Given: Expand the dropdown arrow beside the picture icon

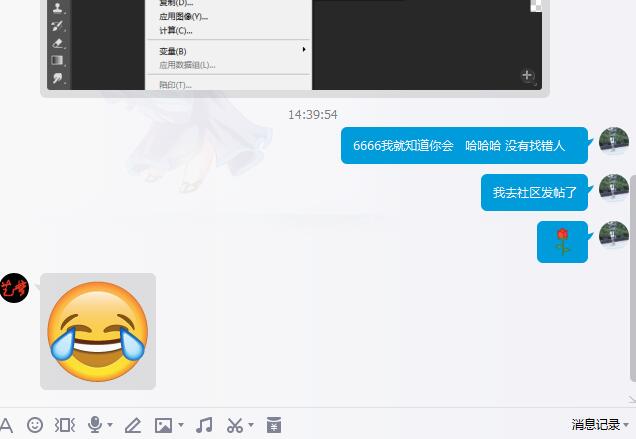Looking at the screenshot, I should click(x=179, y=426).
